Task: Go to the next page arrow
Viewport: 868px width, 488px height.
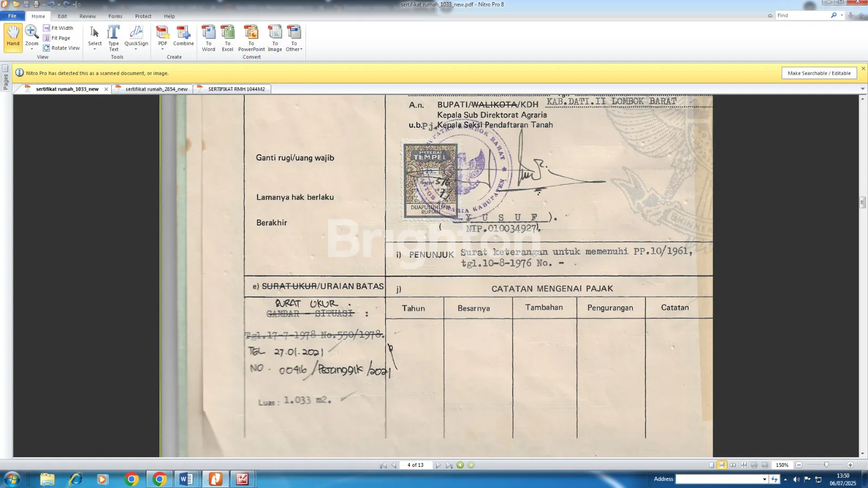Action: pyautogui.click(x=438, y=465)
